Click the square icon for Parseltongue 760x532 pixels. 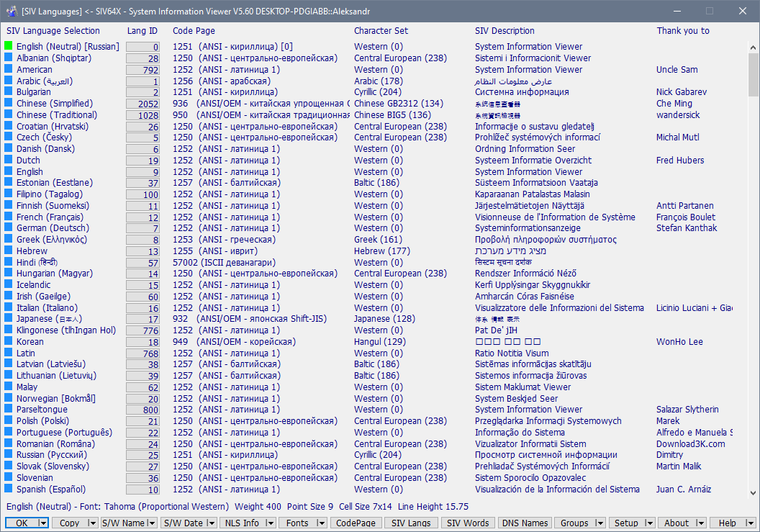click(8, 409)
